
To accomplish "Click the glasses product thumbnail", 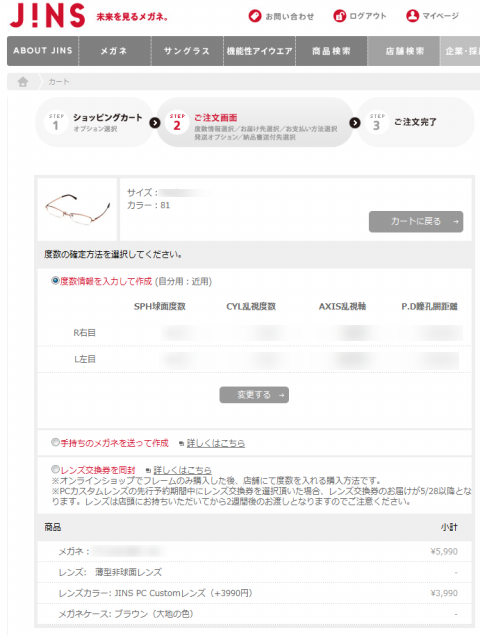I will click(x=77, y=209).
